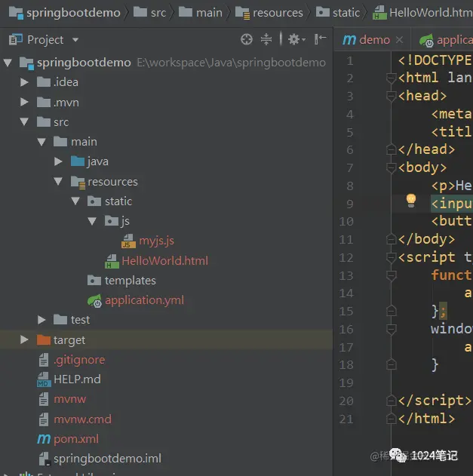Select HelloWorld.html in the project tree
This screenshot has height=476, width=473.
[165, 261]
